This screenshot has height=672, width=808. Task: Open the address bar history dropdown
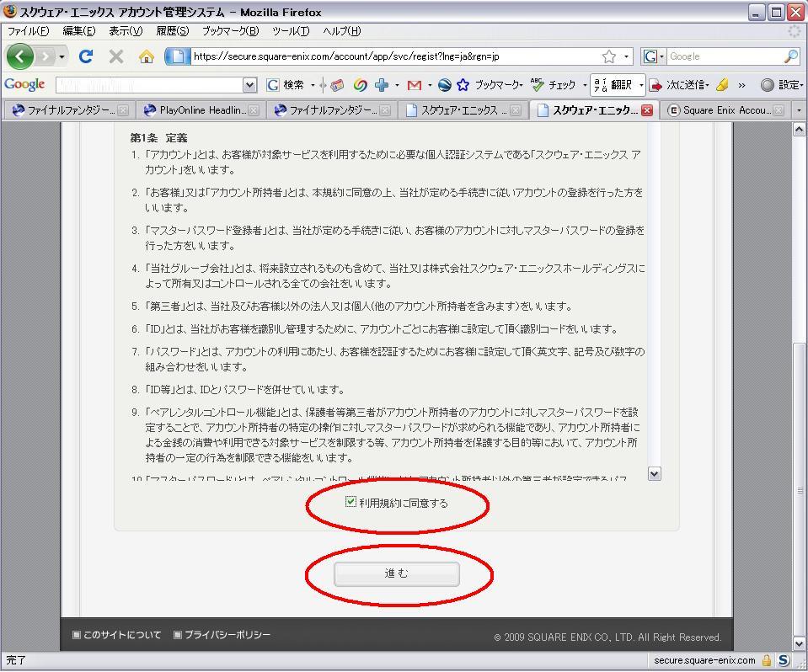pos(627,56)
